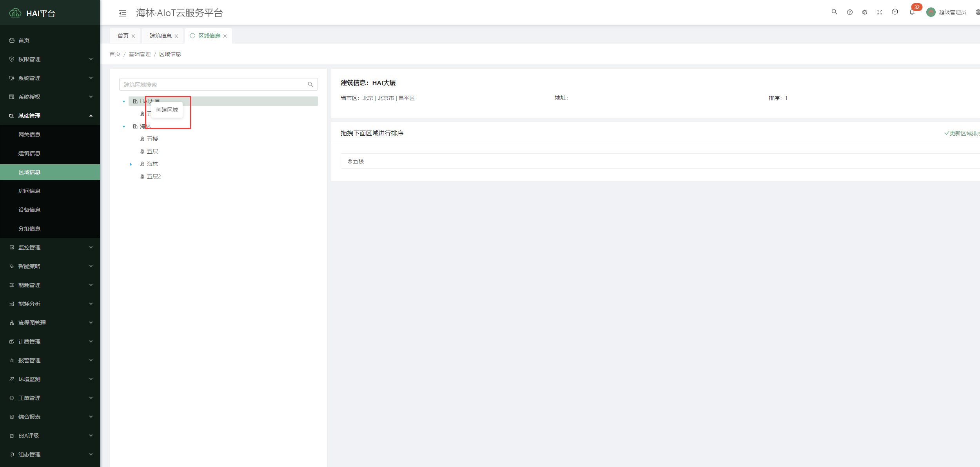
Task: Close the 建筑信息 tab
Action: pyautogui.click(x=176, y=36)
